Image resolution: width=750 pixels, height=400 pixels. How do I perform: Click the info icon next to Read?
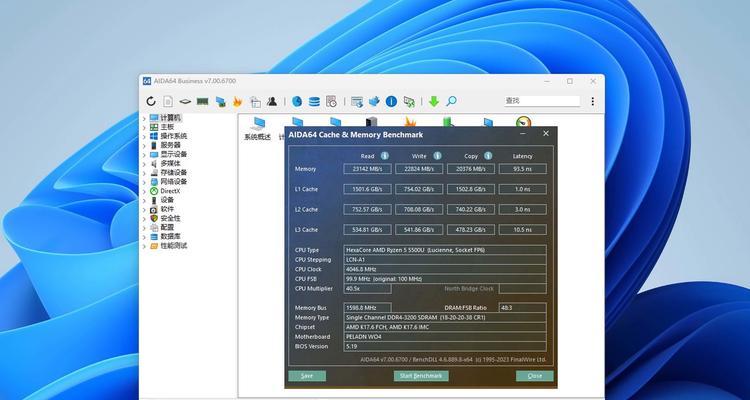[x=385, y=156]
